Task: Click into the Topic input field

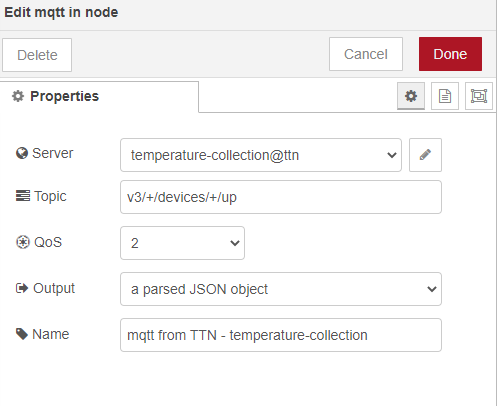Action: click(281, 197)
